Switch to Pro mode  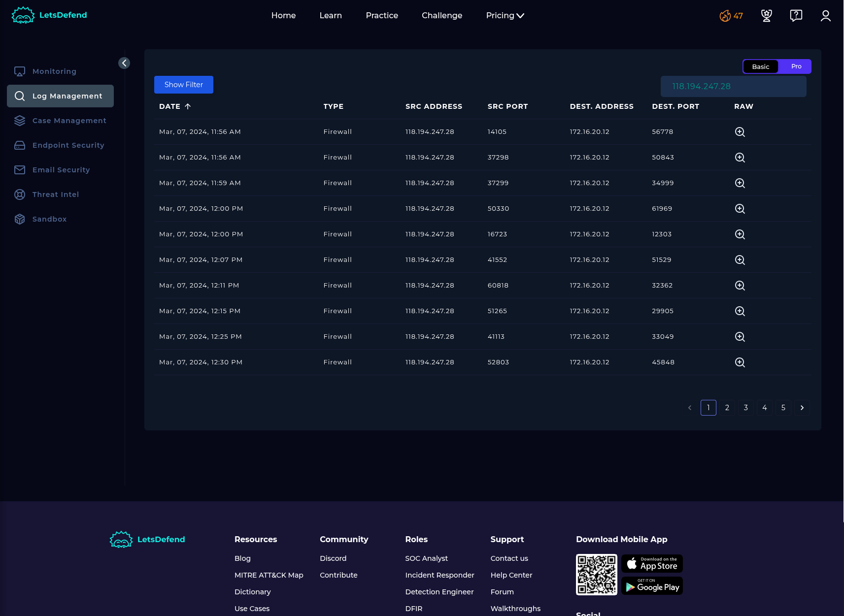(x=796, y=66)
